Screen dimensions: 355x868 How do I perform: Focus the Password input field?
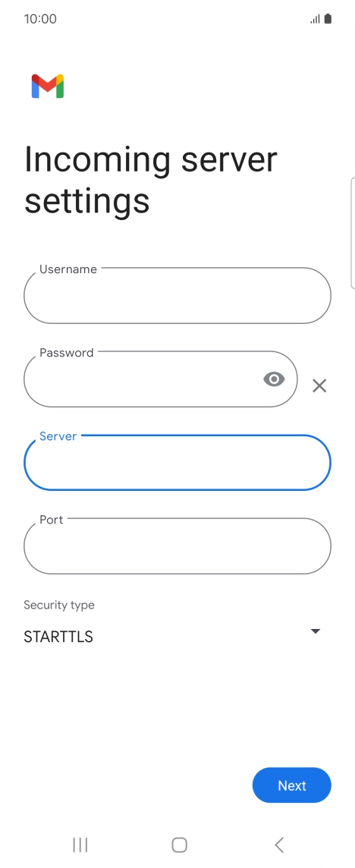161,379
